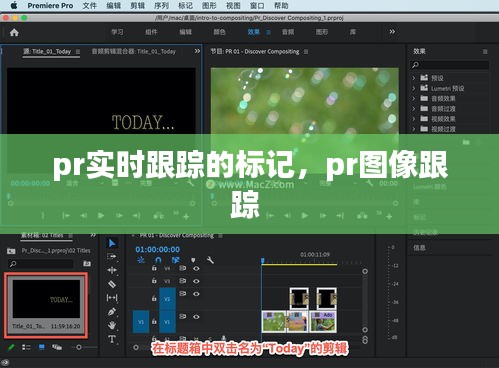
Task: Step forward one frame in Program monitor
Action: point(323,216)
